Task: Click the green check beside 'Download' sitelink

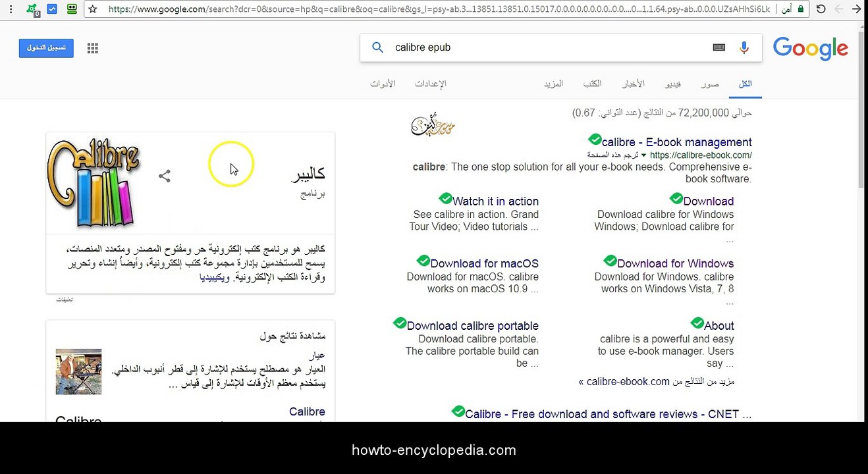Action: point(676,199)
